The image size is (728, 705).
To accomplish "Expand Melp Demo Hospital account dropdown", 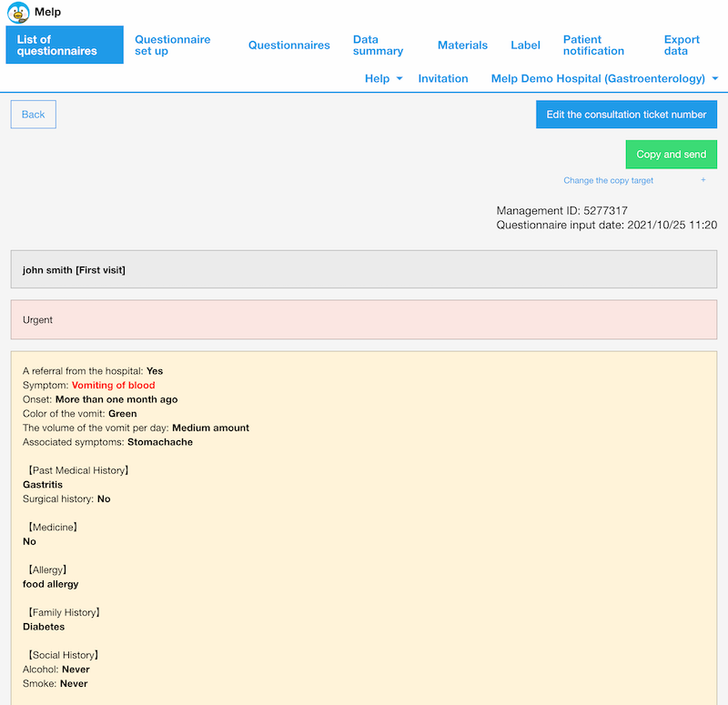I will click(604, 78).
